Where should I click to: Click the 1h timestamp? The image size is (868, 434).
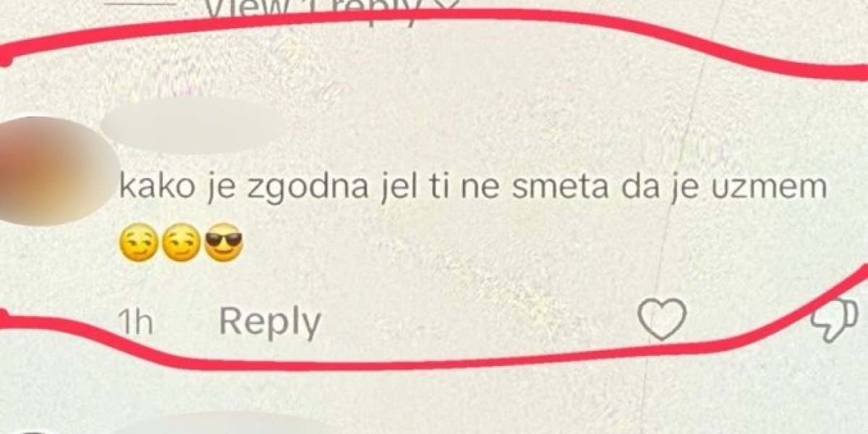click(135, 322)
